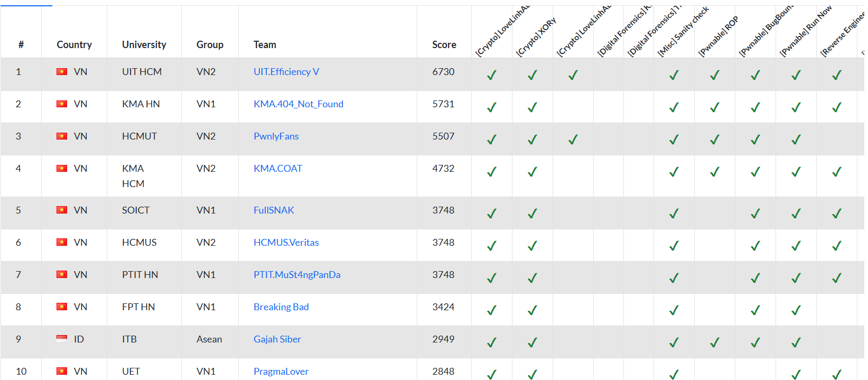
Task: Click the [Misc] Sanity check column header
Action: pyautogui.click(x=682, y=33)
